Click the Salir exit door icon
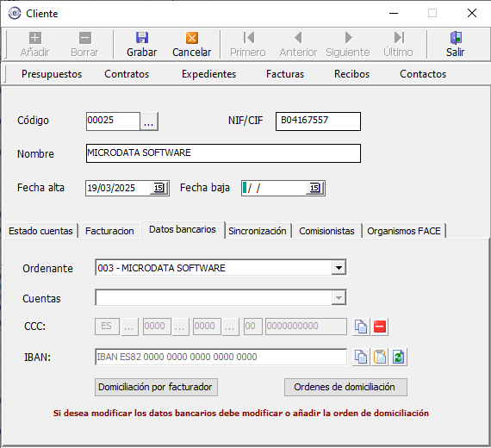 point(456,38)
